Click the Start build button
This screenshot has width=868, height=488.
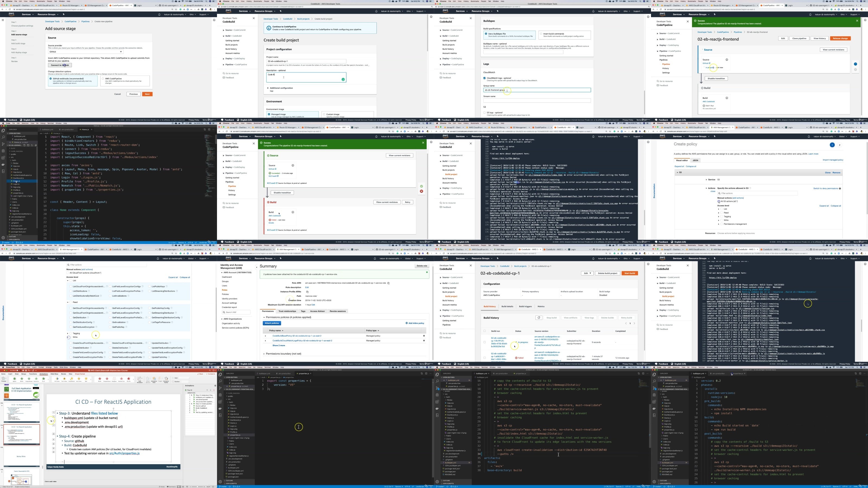pyautogui.click(x=630, y=274)
